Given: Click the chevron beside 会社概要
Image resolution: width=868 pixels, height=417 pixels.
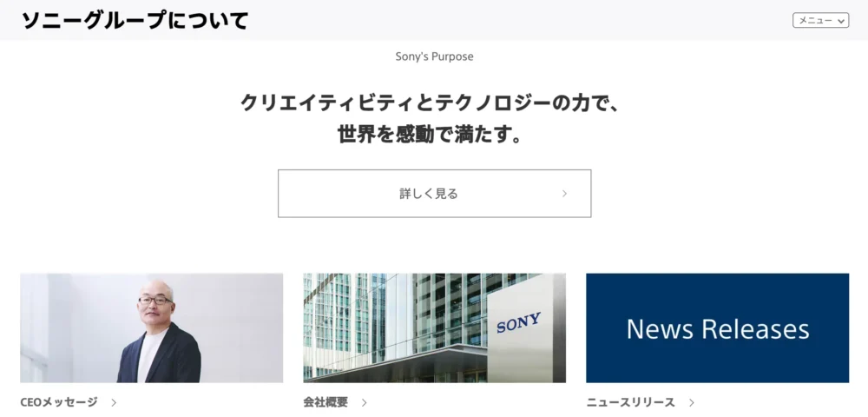Looking at the screenshot, I should pyautogui.click(x=364, y=402).
